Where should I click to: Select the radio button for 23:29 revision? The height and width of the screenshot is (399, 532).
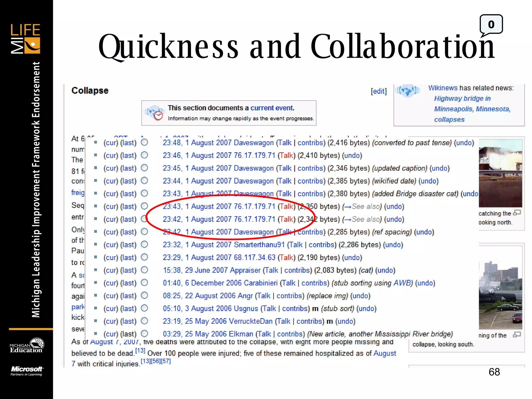click(x=144, y=257)
